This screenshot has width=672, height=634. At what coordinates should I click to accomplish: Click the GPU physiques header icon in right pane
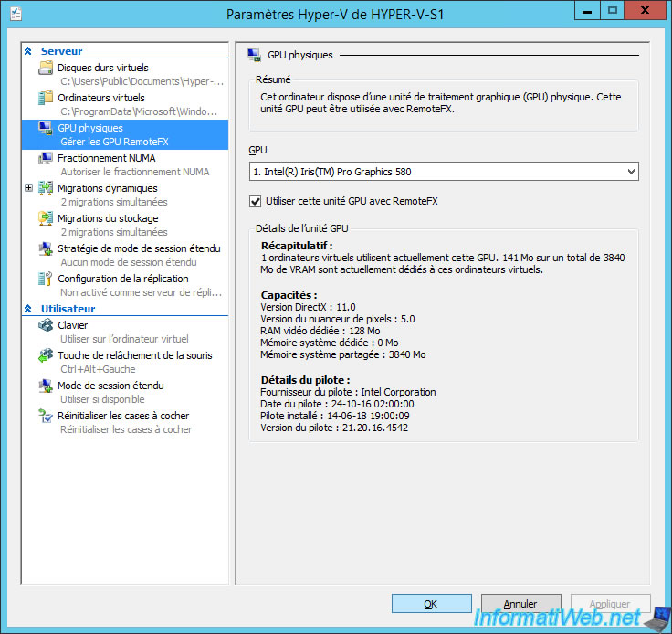tap(254, 55)
